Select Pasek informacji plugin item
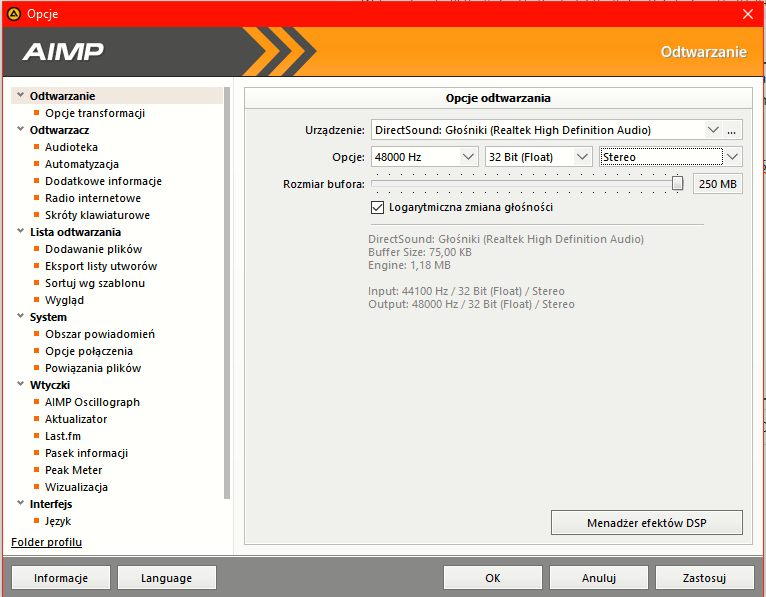The height and width of the screenshot is (597, 766). 86,453
